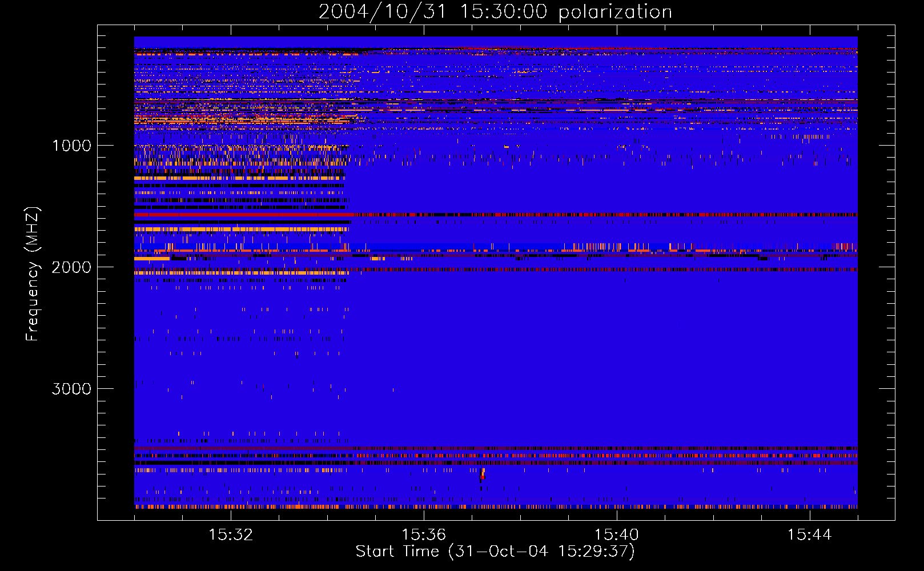Screen dimensions: 924x571
Task: Click the 15:36 time axis label
Action: click(424, 535)
